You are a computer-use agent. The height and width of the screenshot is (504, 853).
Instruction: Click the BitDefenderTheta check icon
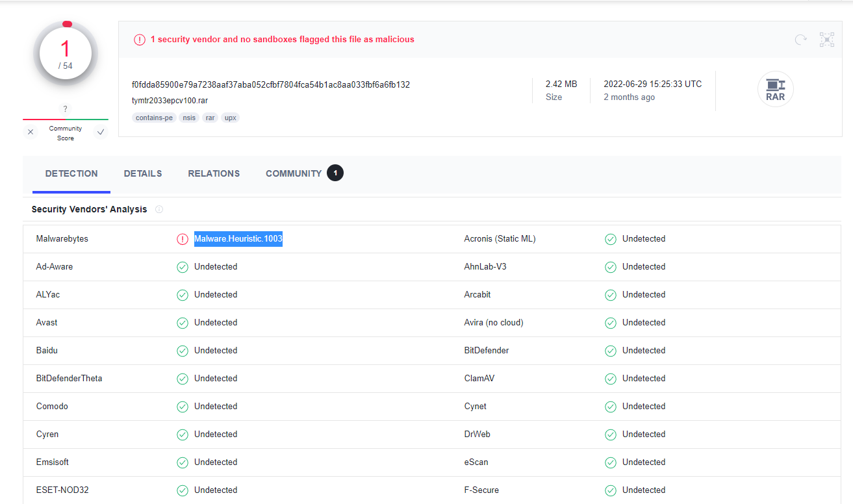pos(183,379)
